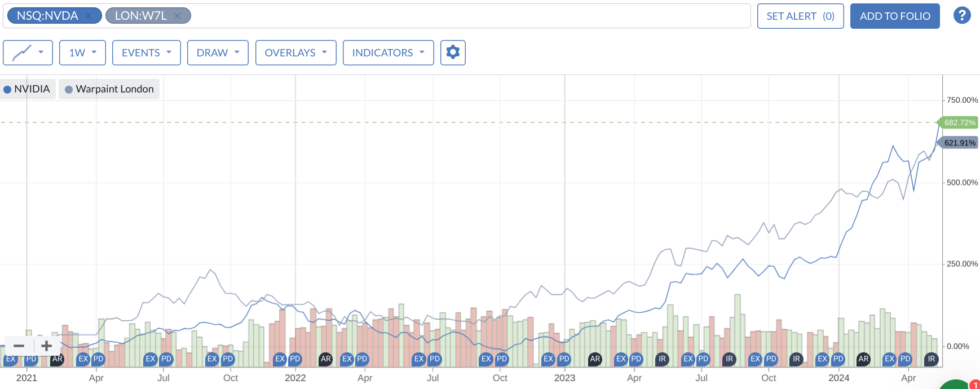980x389 pixels.
Task: Open EX marker just before Apr 2021
Action: click(x=83, y=359)
